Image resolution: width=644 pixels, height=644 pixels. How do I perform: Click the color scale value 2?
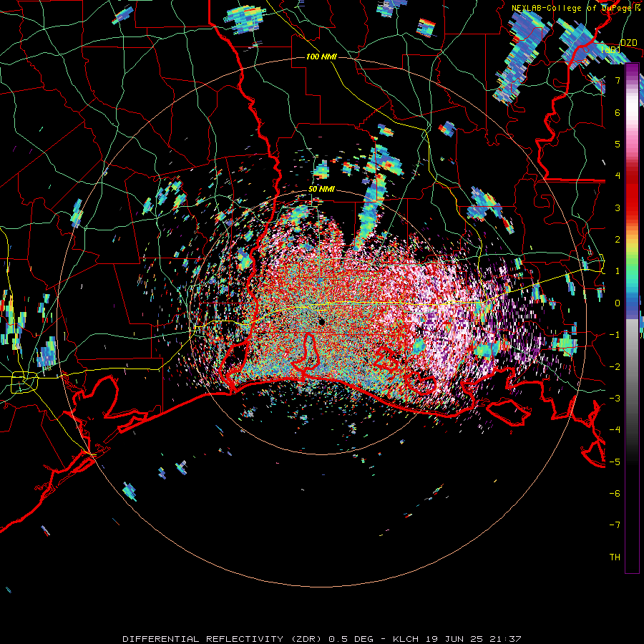(x=618, y=240)
